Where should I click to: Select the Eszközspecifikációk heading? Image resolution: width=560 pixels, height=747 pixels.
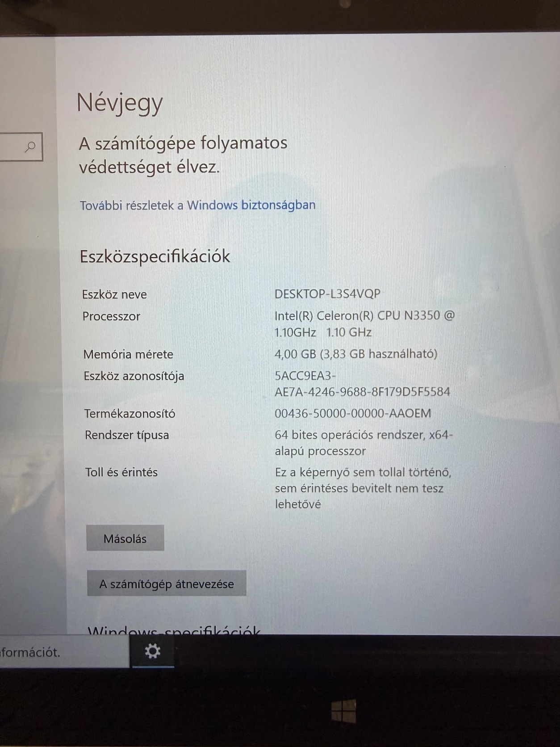coord(155,256)
